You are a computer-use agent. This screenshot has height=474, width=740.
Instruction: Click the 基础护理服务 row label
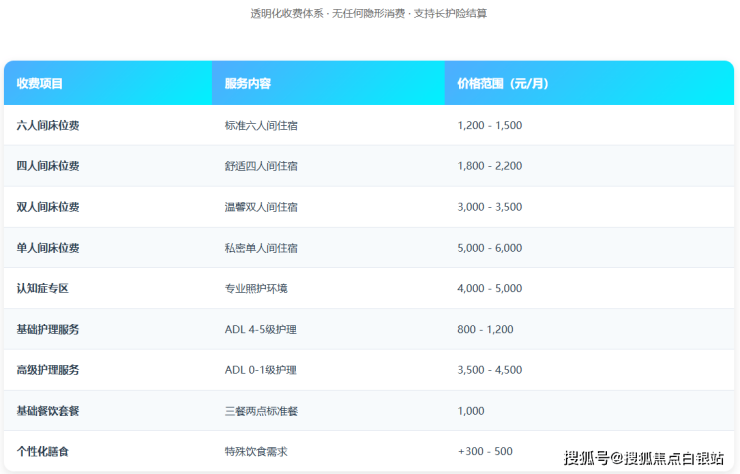coord(48,329)
